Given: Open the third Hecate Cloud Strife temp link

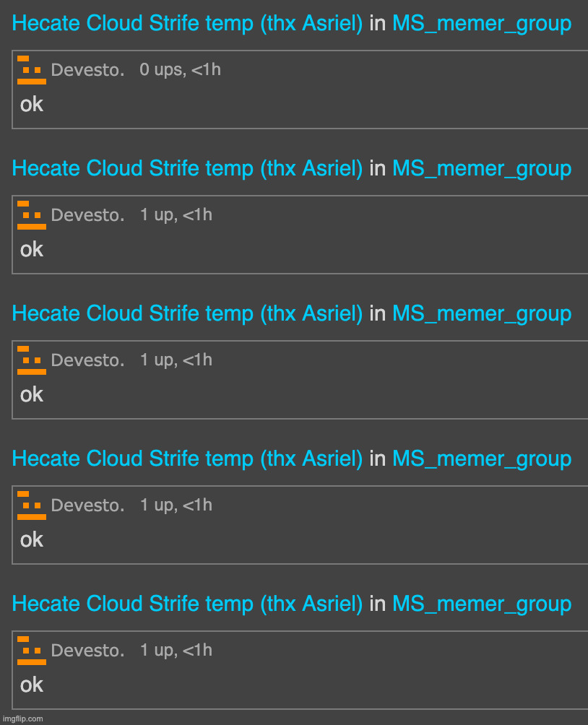Looking at the screenshot, I should [x=187, y=314].
